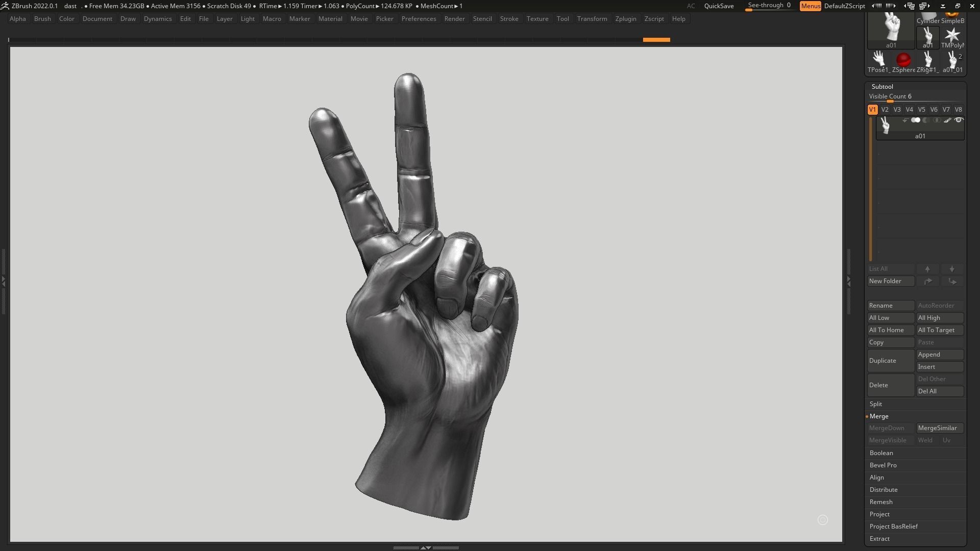Activate visibility set V2

click(885, 110)
